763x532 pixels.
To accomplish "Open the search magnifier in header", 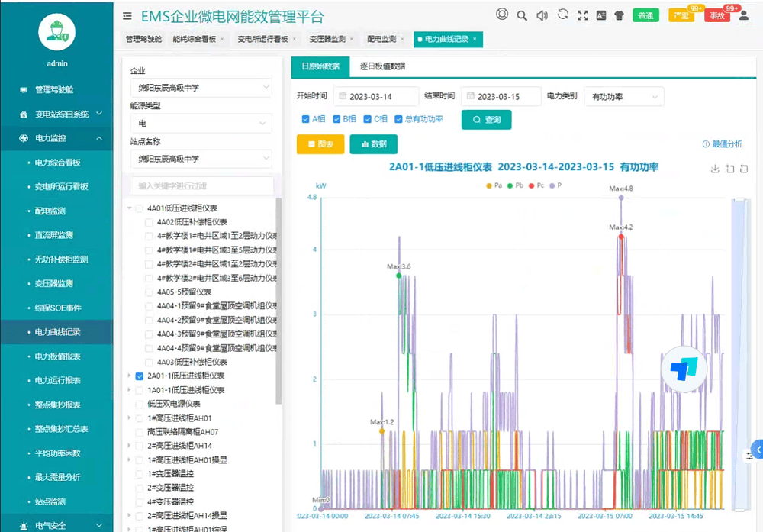I will (x=522, y=15).
